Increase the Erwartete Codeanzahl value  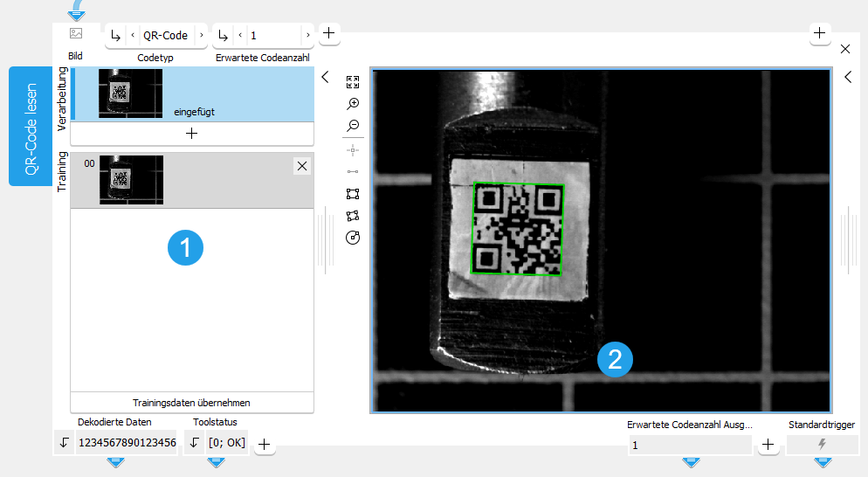click(x=307, y=36)
